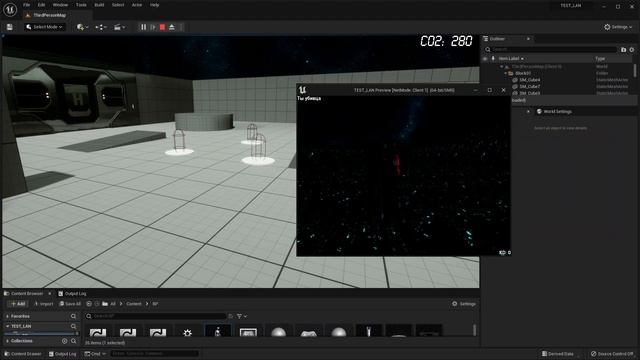Open the play options three-dot menu

pos(181,27)
